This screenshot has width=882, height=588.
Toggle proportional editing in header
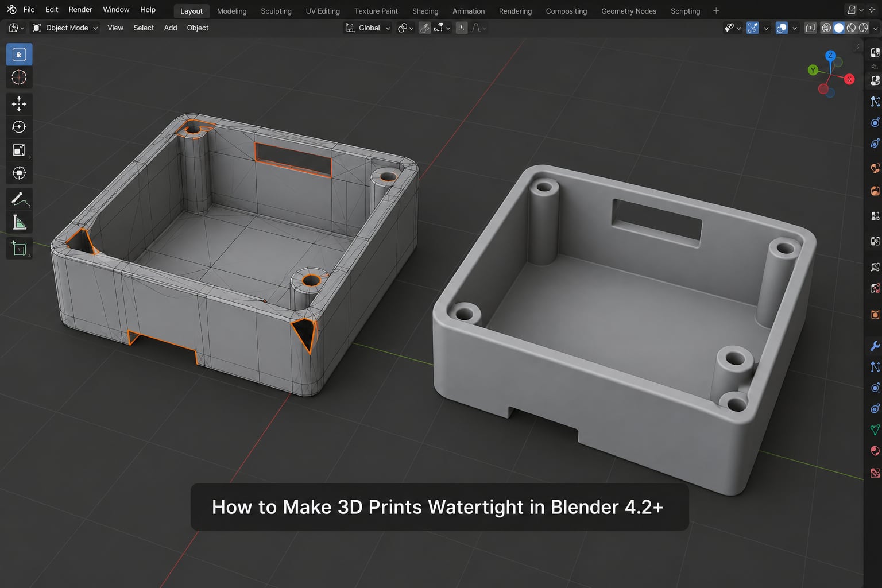(x=462, y=28)
